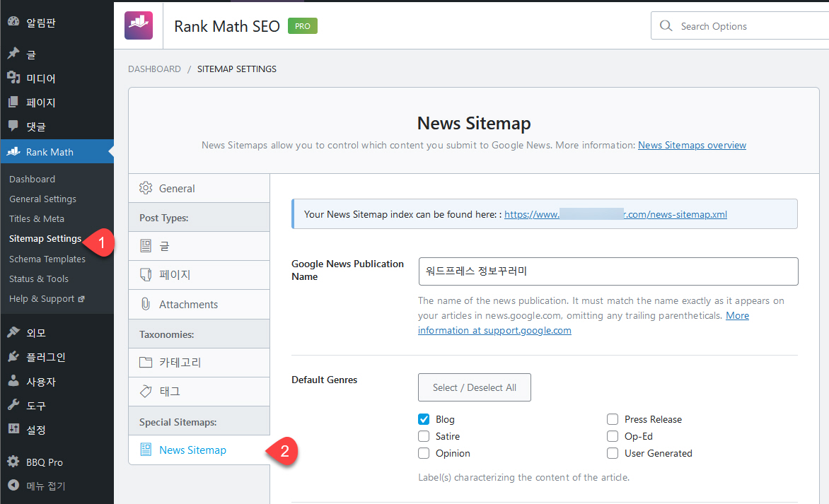
Task: Click the 태그 tag icon
Action: [146, 392]
